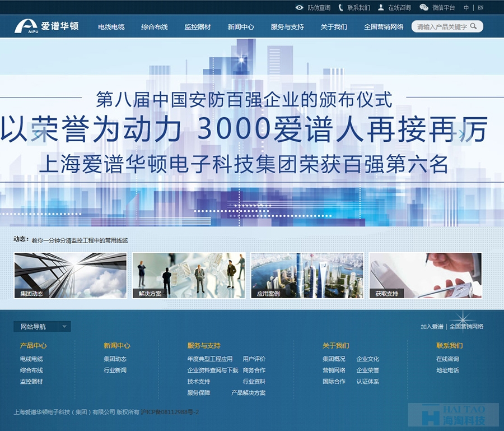Open the 解决方案 thumbnail

(x=189, y=275)
